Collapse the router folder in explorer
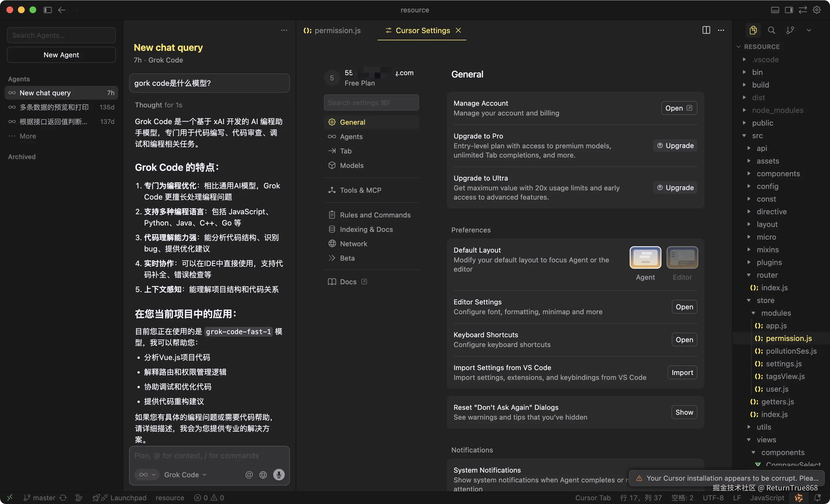The width and height of the screenshot is (830, 504). click(x=767, y=275)
